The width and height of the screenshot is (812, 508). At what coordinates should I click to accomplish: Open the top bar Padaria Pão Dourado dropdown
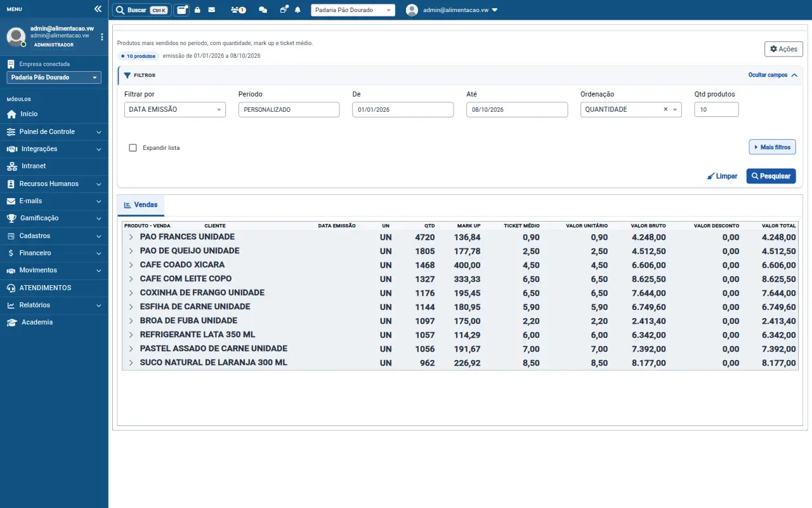pos(353,10)
